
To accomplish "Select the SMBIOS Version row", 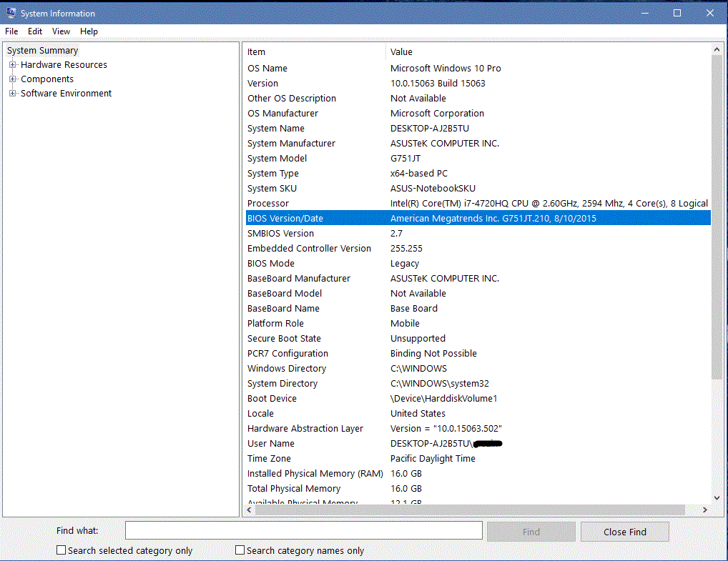I will 478,234.
